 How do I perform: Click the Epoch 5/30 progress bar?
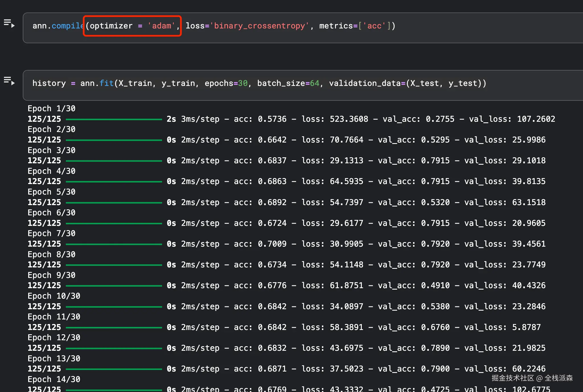coord(114,203)
